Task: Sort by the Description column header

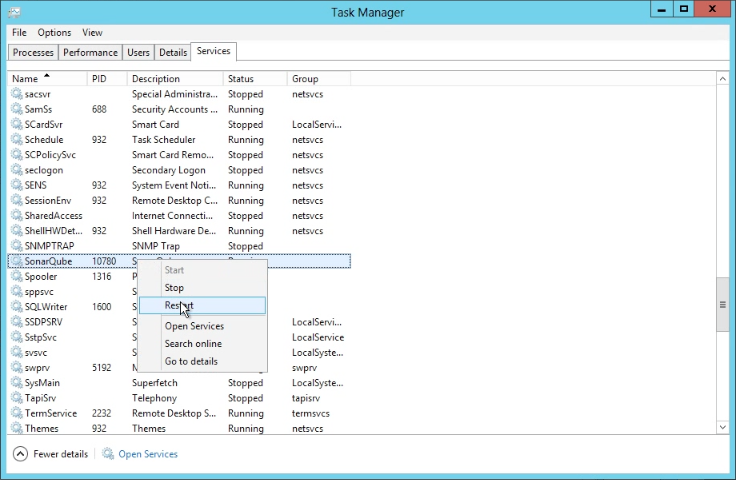Action: coord(175,78)
